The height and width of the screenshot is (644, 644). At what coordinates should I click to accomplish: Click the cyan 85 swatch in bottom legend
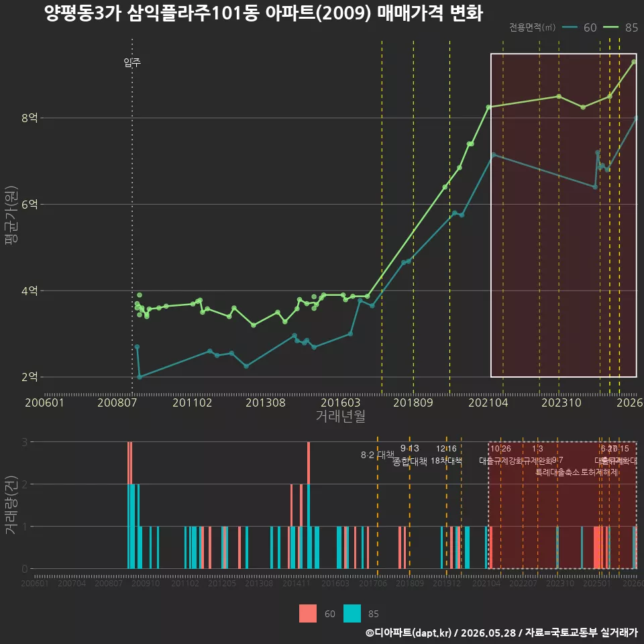pos(352,614)
